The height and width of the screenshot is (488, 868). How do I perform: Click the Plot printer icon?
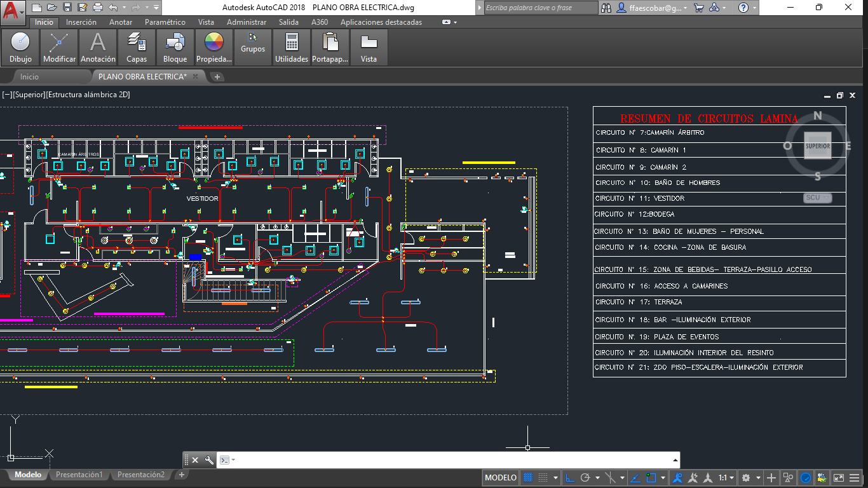(98, 8)
